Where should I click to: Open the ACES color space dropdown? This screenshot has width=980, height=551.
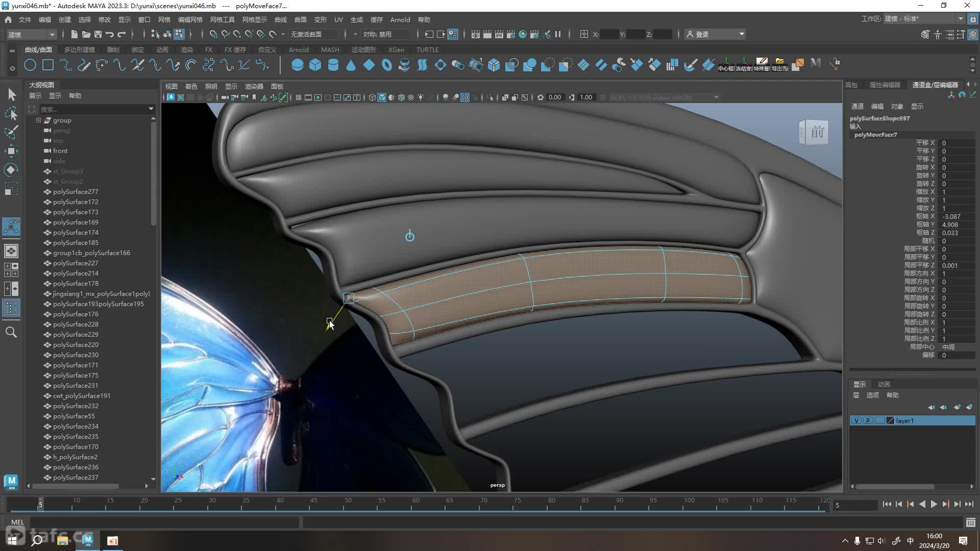pos(664,97)
